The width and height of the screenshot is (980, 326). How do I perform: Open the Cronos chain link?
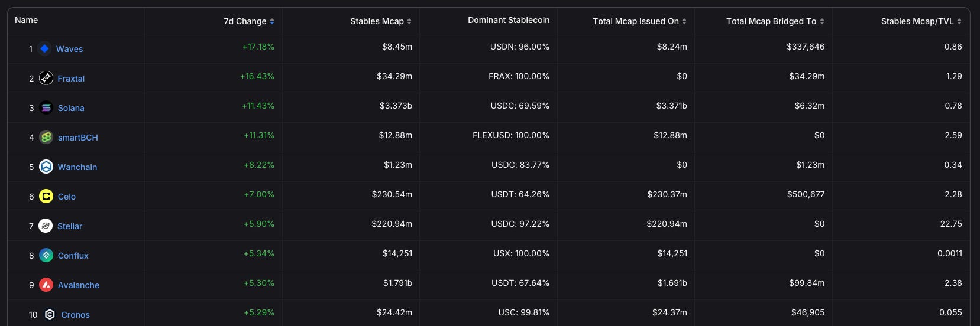[76, 315]
